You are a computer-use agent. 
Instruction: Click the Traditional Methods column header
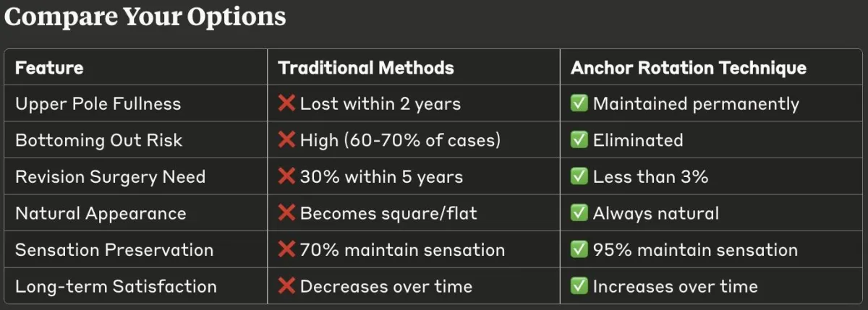click(x=366, y=69)
